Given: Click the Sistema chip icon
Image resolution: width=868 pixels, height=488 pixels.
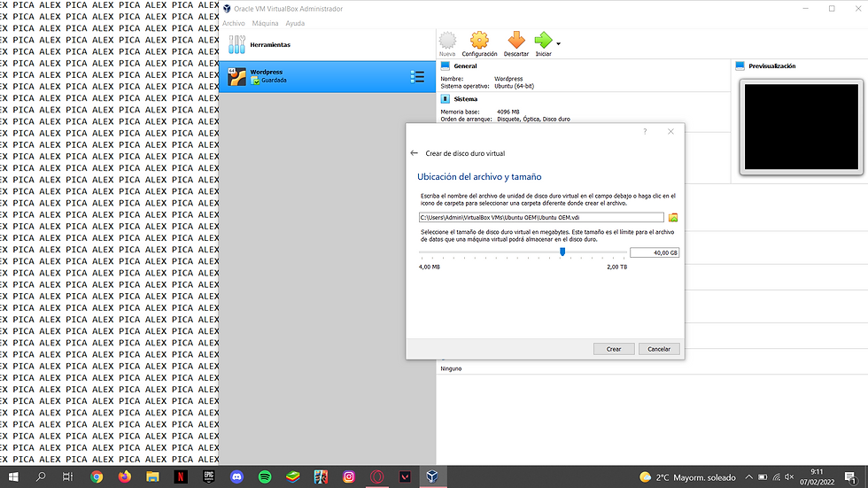Looking at the screenshot, I should coord(445,99).
